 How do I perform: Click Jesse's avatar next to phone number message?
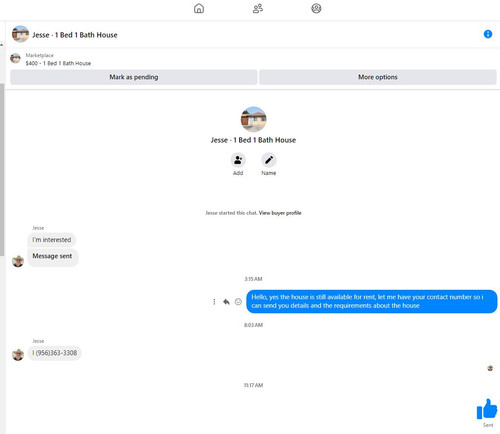click(18, 355)
